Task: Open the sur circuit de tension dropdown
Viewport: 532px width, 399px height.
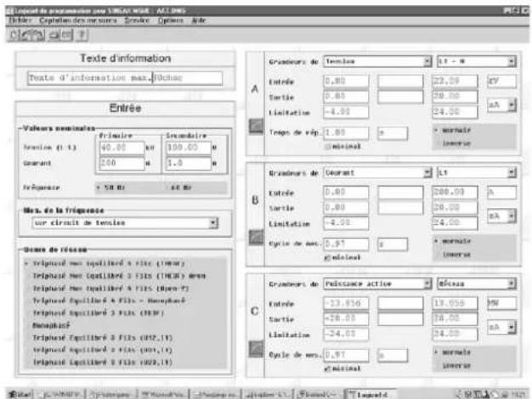Action: pyautogui.click(x=125, y=223)
